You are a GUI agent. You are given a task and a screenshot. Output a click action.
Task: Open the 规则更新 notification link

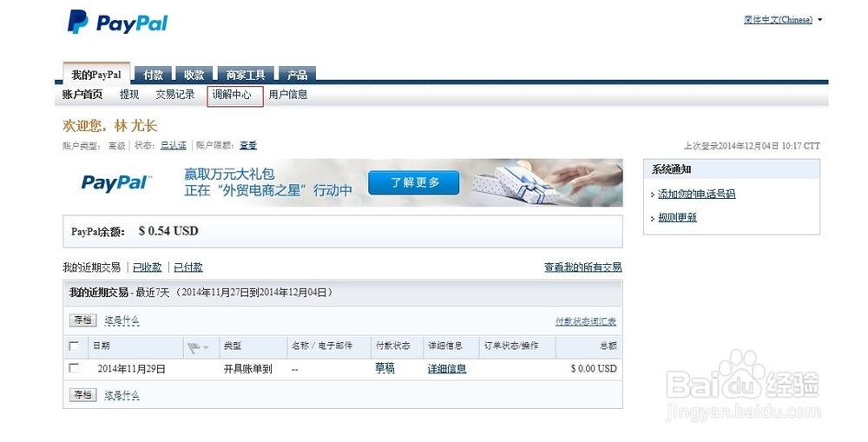(677, 218)
